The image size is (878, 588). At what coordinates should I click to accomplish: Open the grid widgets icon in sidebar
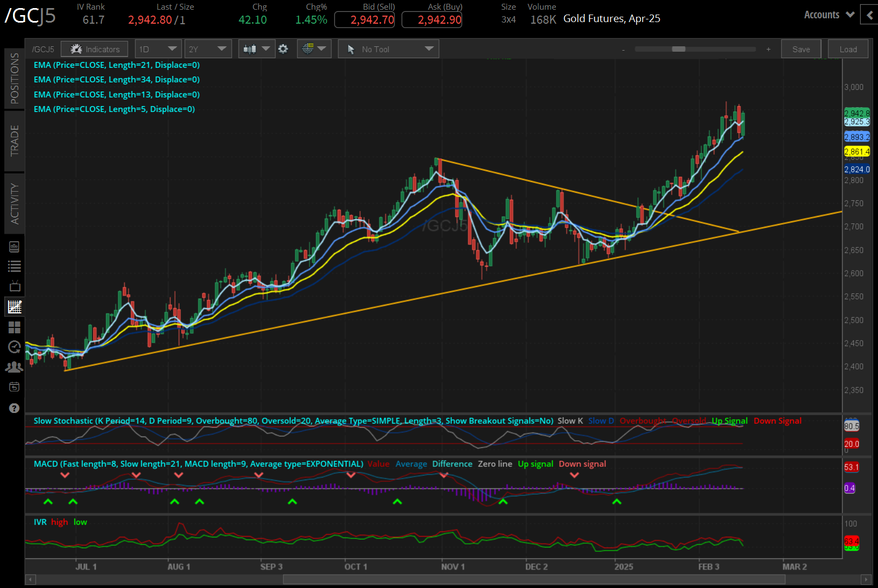pyautogui.click(x=14, y=327)
